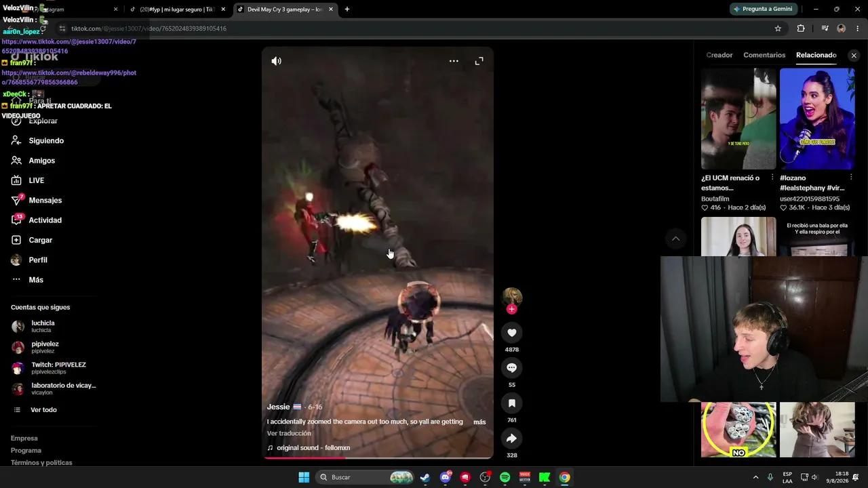The width and height of the screenshot is (868, 488).
Task: Open Mensajes in the sidebar
Action: point(45,201)
